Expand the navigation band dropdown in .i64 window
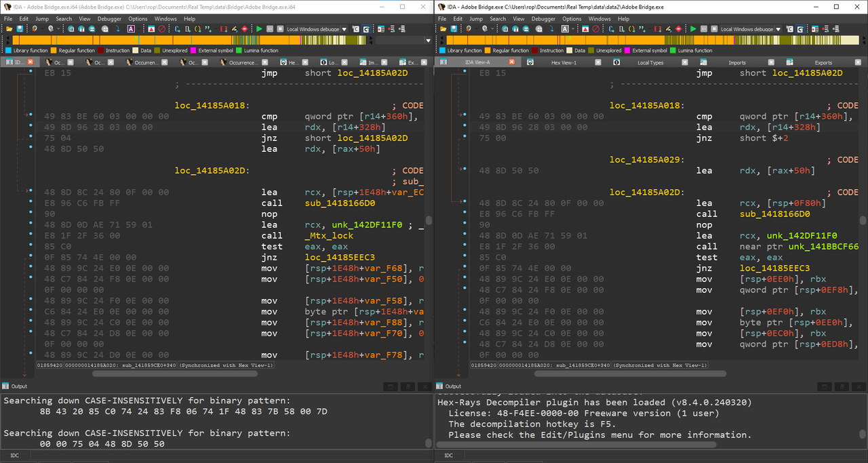This screenshot has width=868, height=463. 428,41
